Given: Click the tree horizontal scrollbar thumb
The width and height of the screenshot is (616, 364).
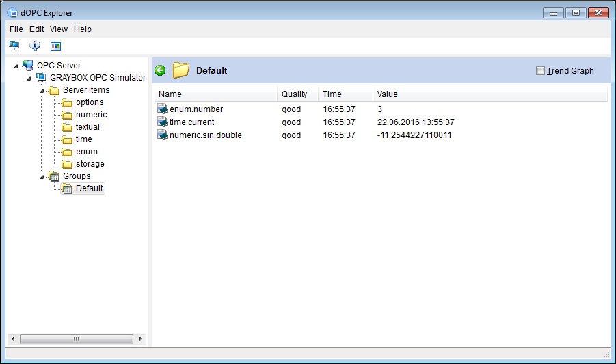Looking at the screenshot, I should [77, 339].
